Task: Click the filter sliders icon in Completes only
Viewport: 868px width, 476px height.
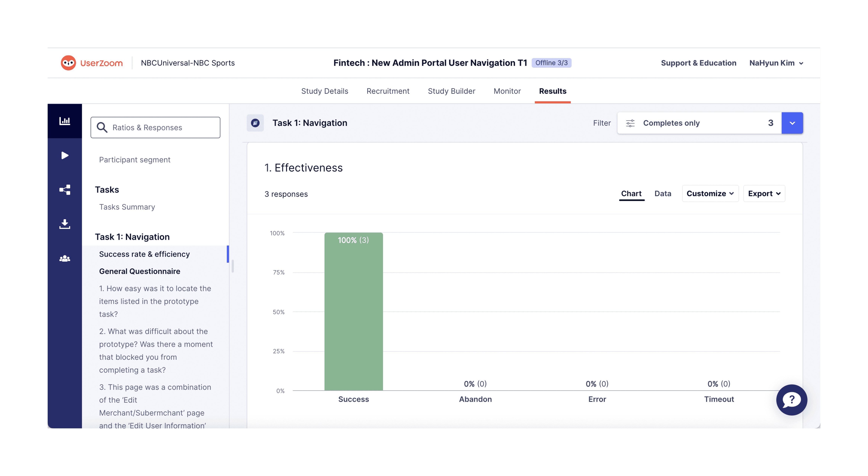Action: tap(630, 123)
